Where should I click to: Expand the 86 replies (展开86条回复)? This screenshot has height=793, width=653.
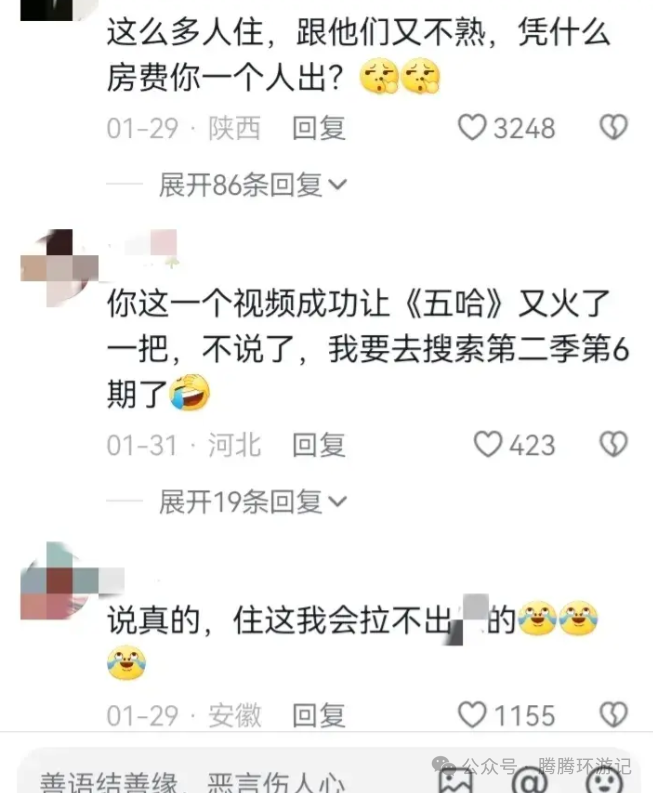(x=252, y=185)
